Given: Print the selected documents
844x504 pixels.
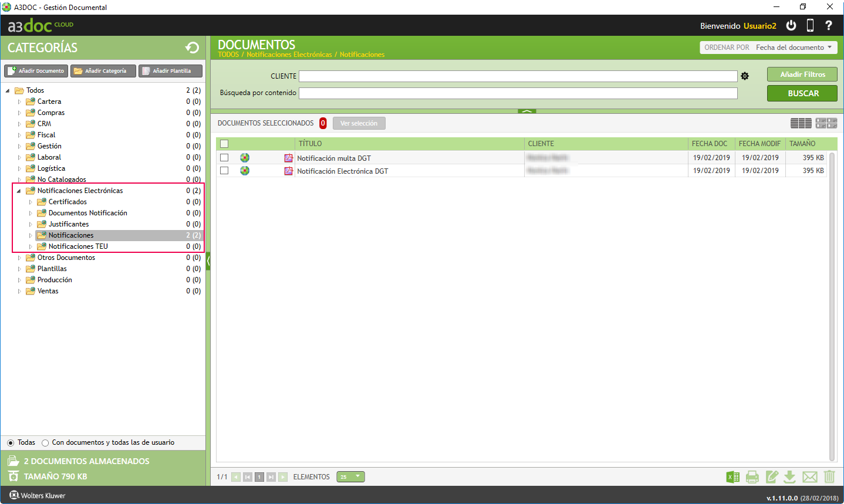Looking at the screenshot, I should point(752,477).
